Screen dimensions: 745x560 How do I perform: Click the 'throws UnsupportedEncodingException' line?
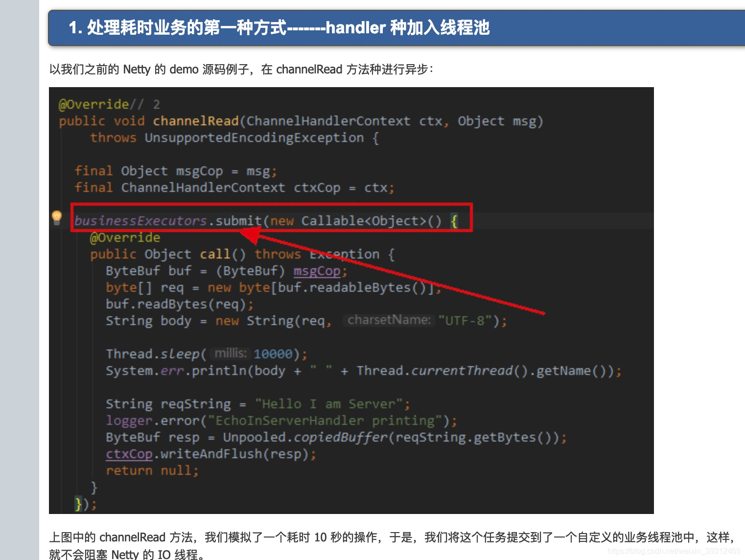pos(234,138)
